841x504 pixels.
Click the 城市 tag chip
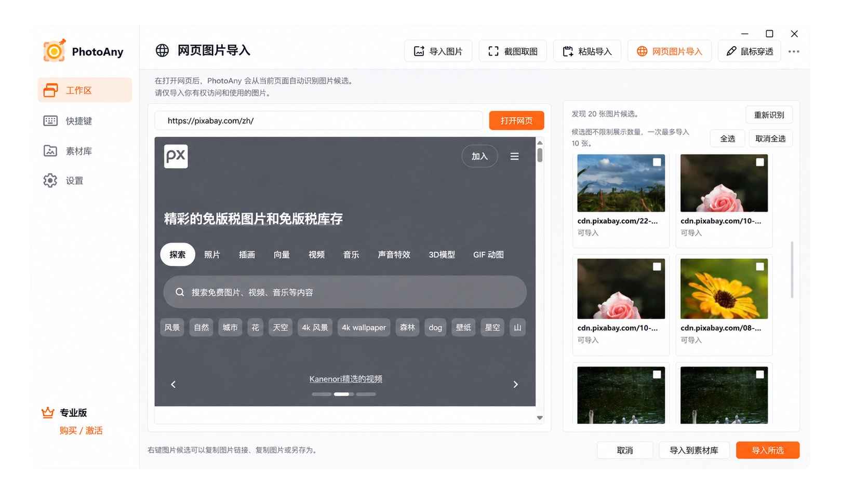[x=230, y=328]
